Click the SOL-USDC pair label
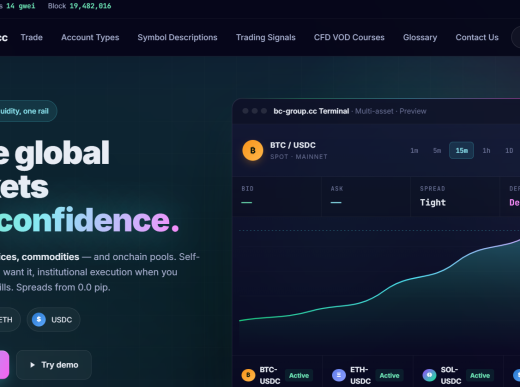Viewport: 520px width, 387px height. [451, 375]
